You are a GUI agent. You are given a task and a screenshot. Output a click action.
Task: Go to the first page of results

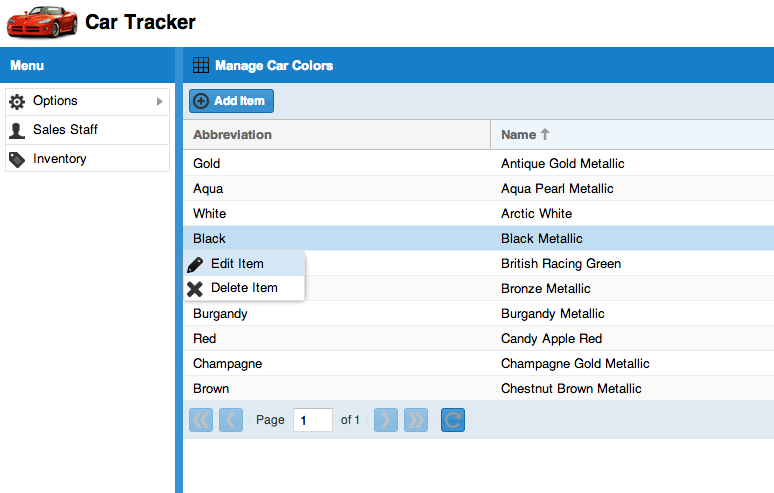coord(201,420)
